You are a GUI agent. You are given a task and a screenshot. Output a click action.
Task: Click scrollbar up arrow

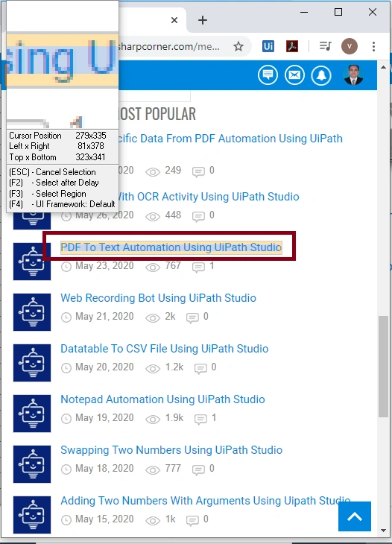tap(383, 67)
